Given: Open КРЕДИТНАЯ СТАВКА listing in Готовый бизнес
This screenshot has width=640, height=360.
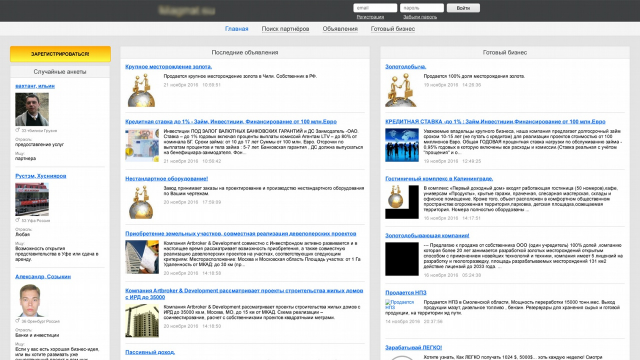Looking at the screenshot, I should (x=496, y=122).
